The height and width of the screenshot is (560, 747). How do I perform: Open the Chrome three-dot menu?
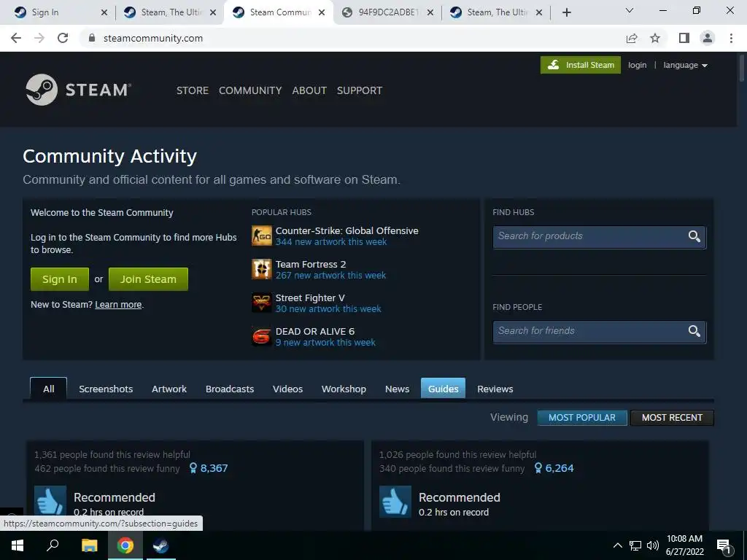[731, 38]
